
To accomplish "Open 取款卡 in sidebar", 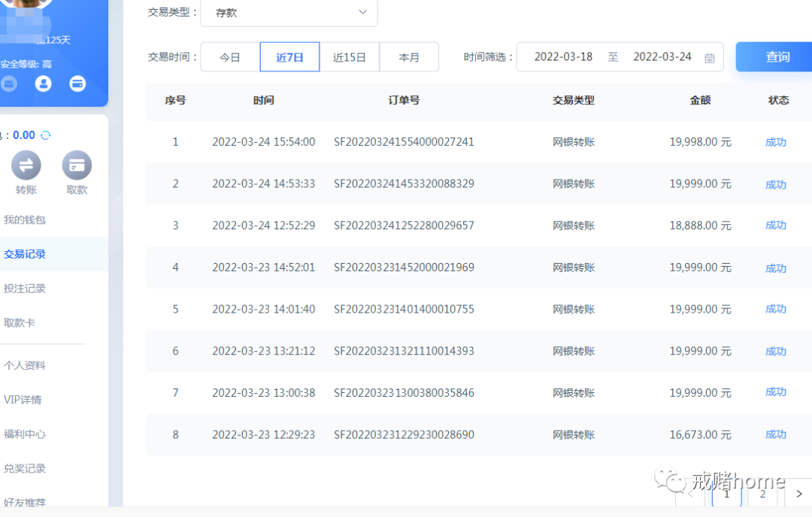I will pyautogui.click(x=19, y=323).
